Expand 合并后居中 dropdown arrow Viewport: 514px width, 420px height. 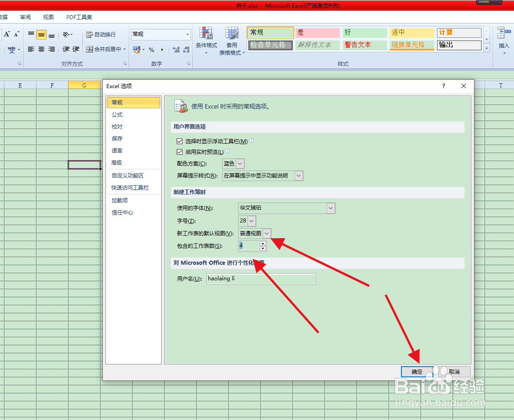(124, 49)
